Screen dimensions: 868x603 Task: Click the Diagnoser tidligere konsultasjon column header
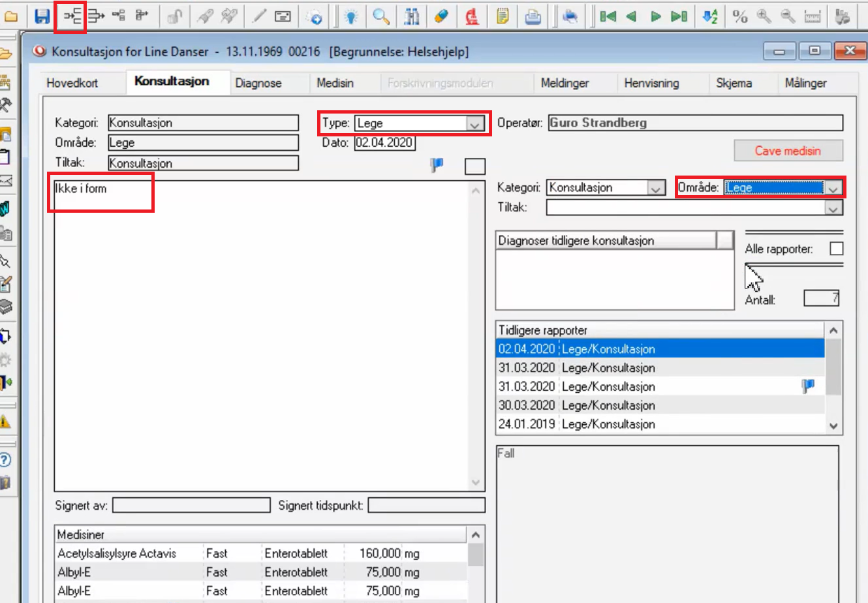tap(606, 240)
